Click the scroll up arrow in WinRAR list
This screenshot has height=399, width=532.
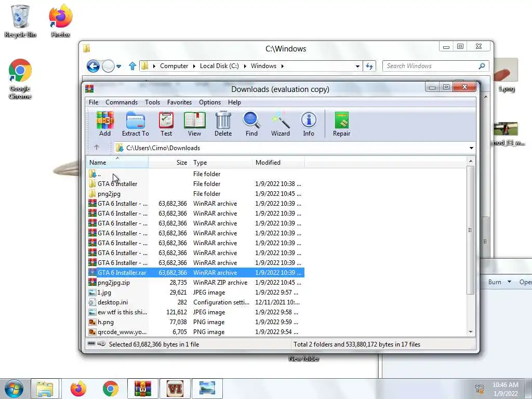[x=470, y=161]
